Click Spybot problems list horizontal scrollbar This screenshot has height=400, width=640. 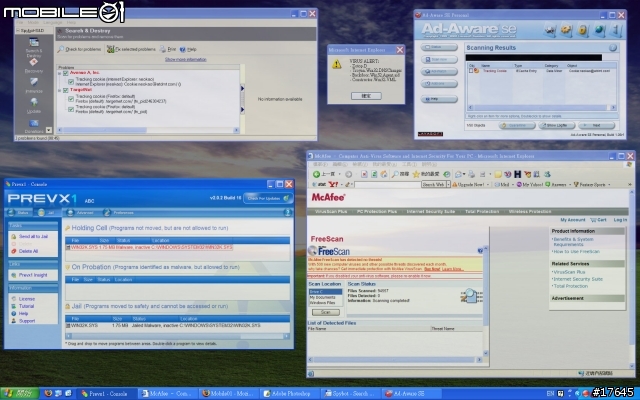point(148,130)
